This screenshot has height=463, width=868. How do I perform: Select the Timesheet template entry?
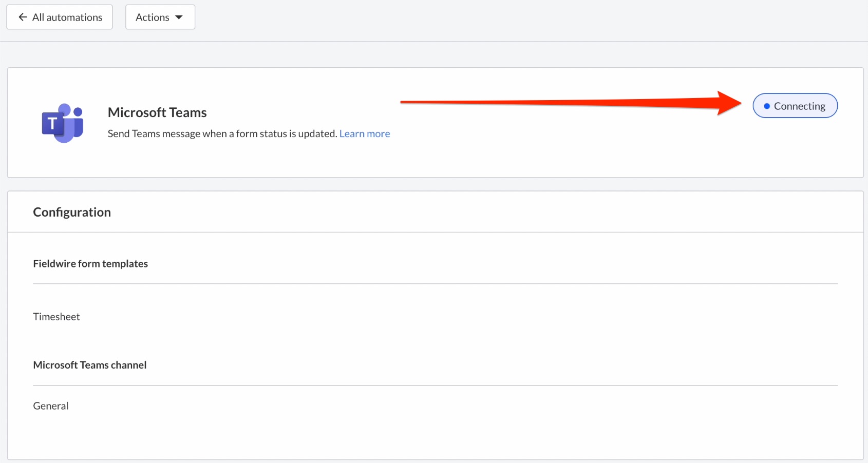click(56, 317)
